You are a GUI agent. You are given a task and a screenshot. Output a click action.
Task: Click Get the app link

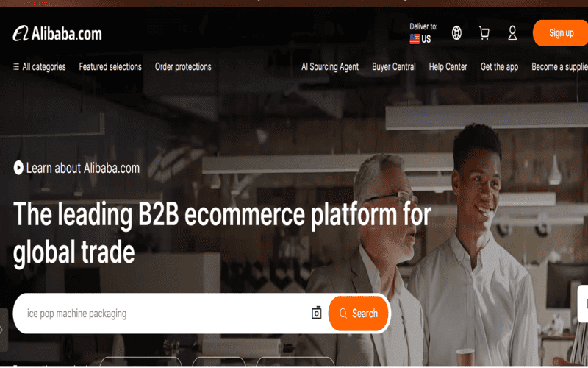point(499,67)
